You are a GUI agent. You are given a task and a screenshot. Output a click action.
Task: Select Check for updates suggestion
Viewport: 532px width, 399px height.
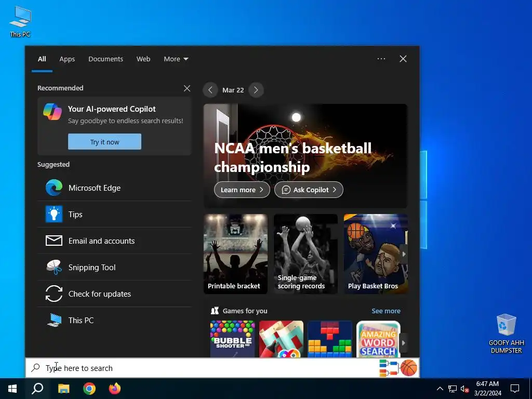[114, 294]
